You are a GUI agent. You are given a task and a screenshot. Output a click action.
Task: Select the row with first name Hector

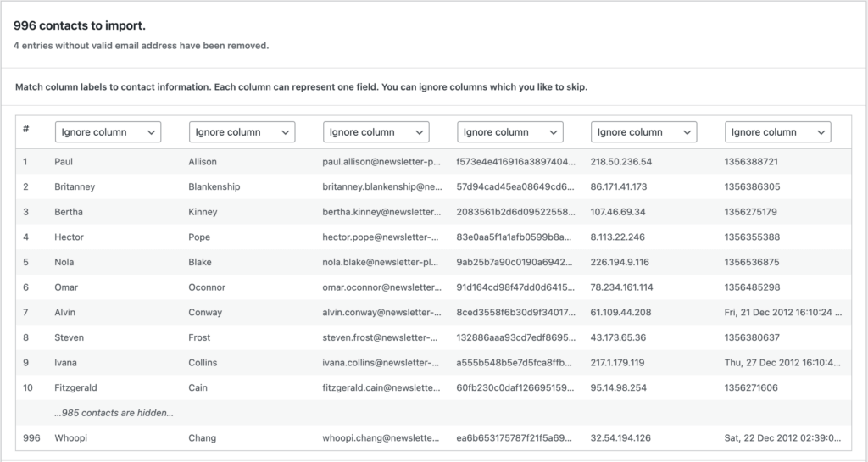click(x=69, y=237)
